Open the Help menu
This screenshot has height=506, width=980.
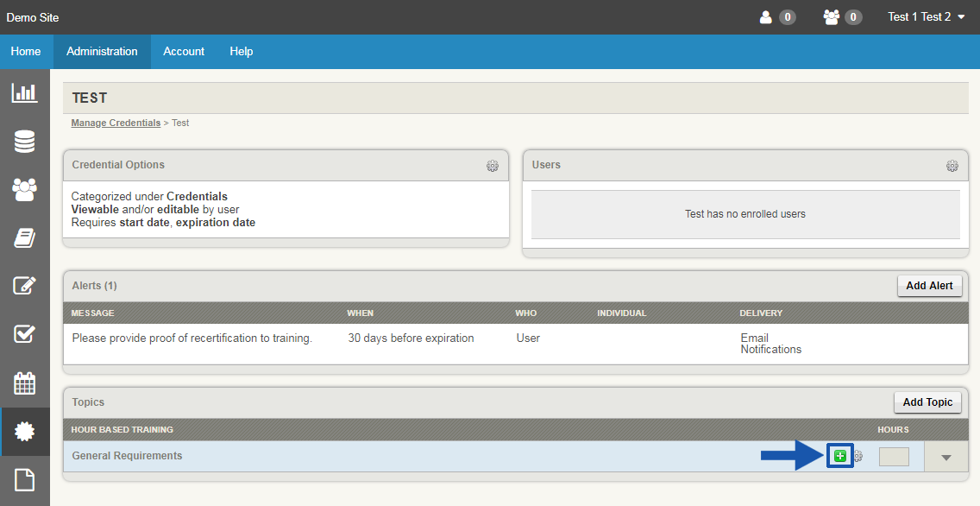241,51
